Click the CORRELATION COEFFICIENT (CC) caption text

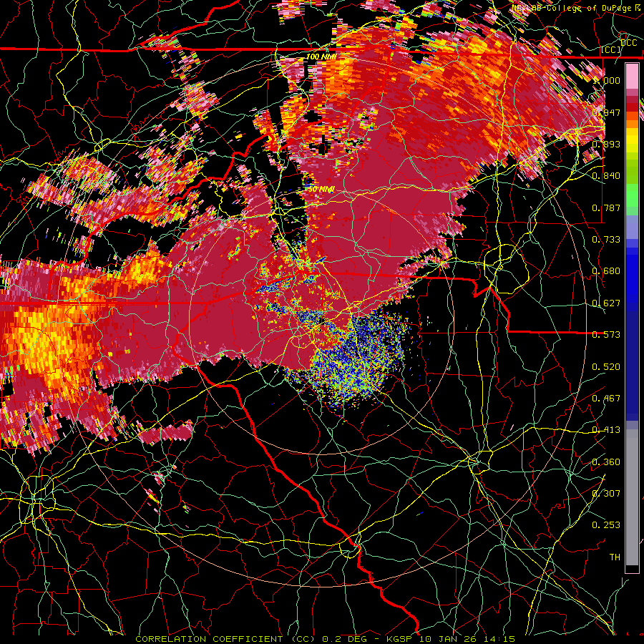[225, 639]
